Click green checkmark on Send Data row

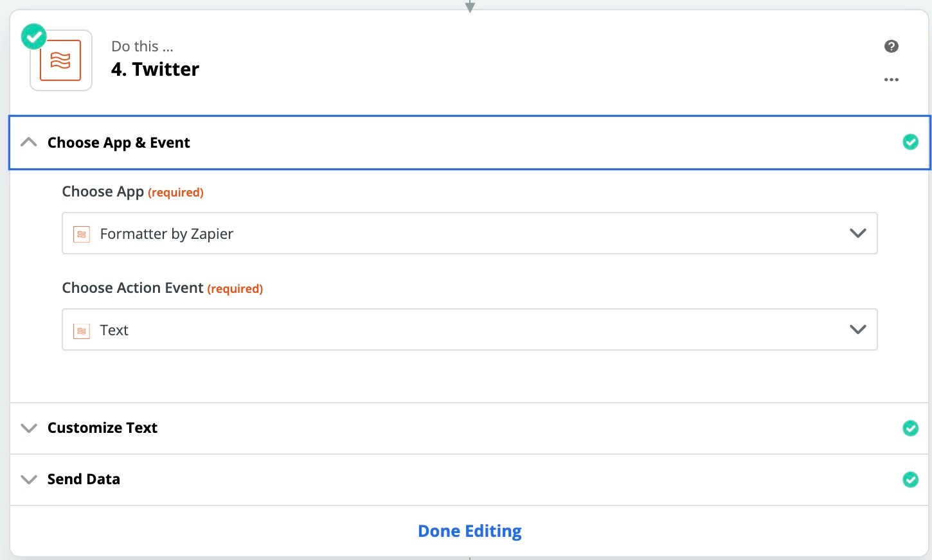[910, 479]
